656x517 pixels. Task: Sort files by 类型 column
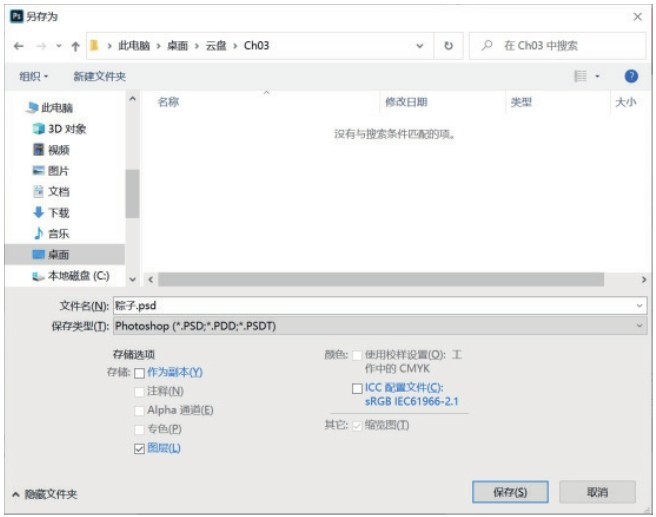521,102
